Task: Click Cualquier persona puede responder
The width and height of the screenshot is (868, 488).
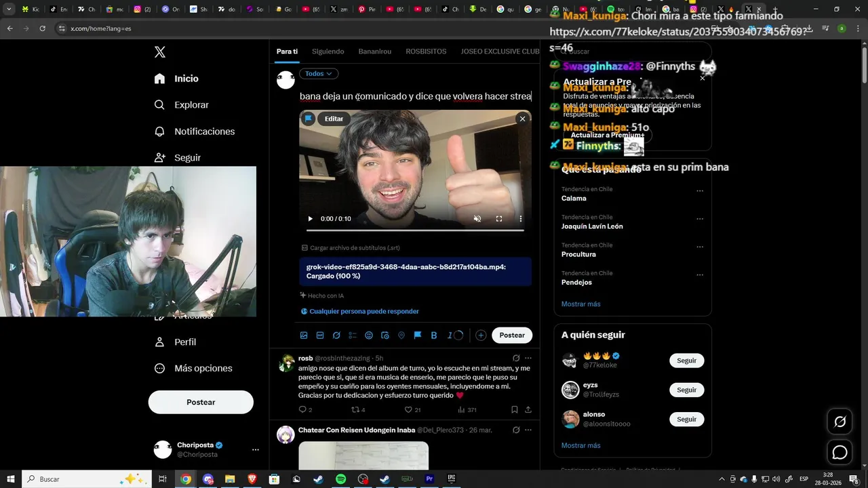Action: [360, 311]
